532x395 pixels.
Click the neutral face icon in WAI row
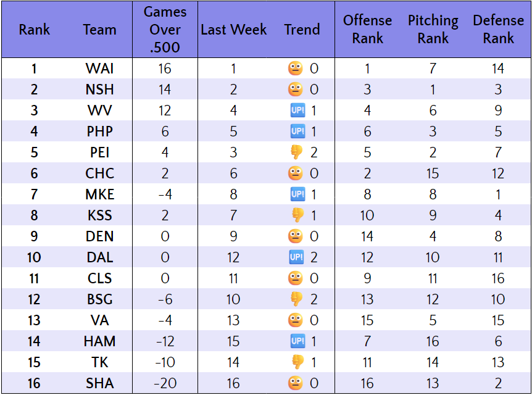296,69
